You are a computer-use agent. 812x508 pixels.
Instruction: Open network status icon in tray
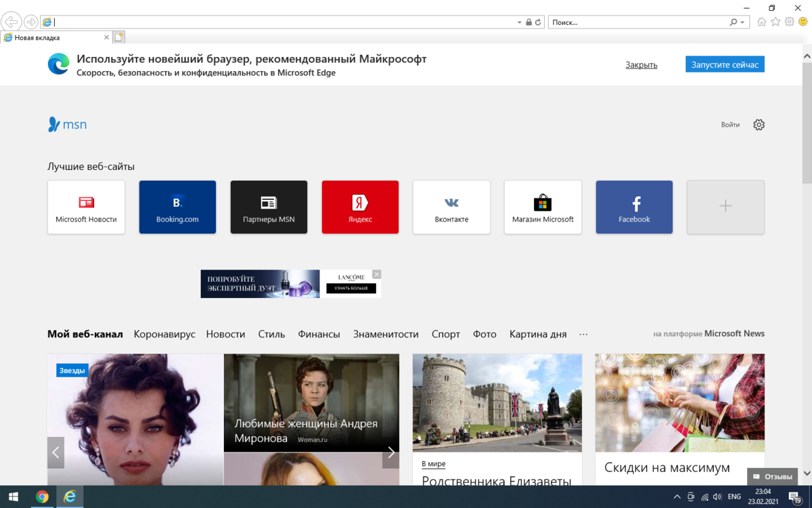pos(704,496)
